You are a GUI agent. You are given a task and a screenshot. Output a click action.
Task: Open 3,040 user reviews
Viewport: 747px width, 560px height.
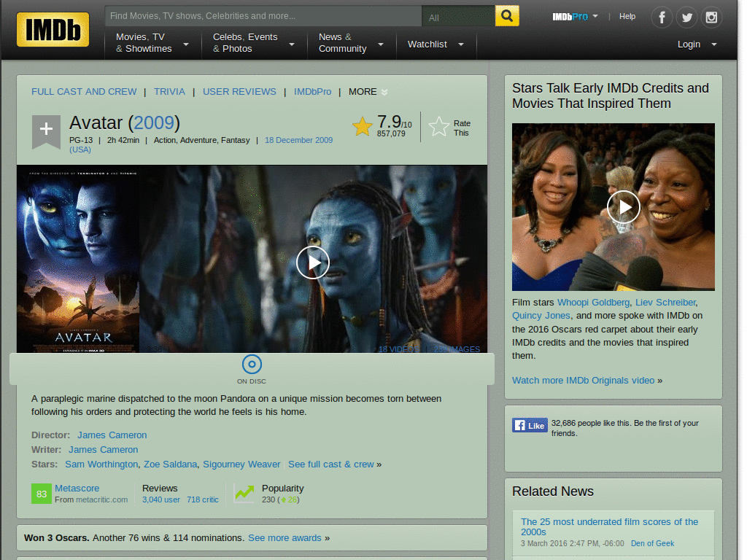click(161, 499)
